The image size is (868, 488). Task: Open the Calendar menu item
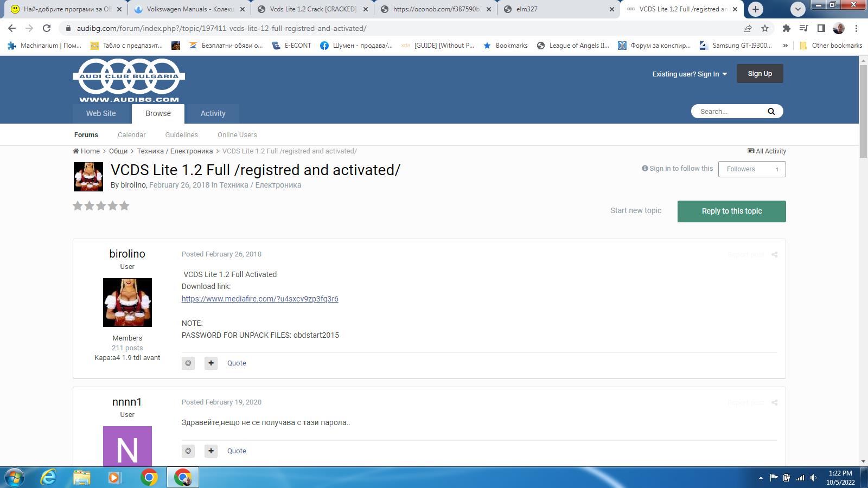tap(131, 135)
